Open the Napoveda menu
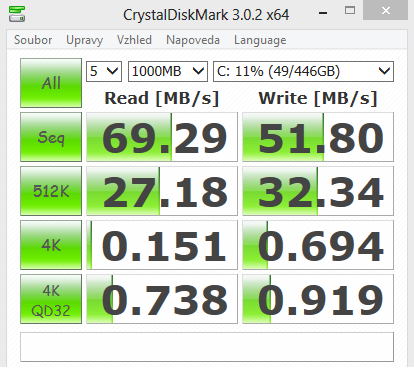This screenshot has height=368, width=414. (x=193, y=40)
